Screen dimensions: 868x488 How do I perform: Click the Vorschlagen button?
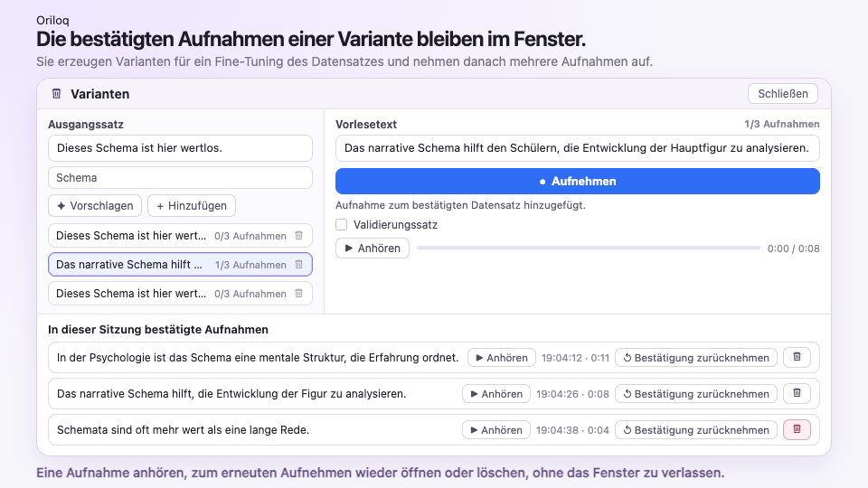coord(95,206)
